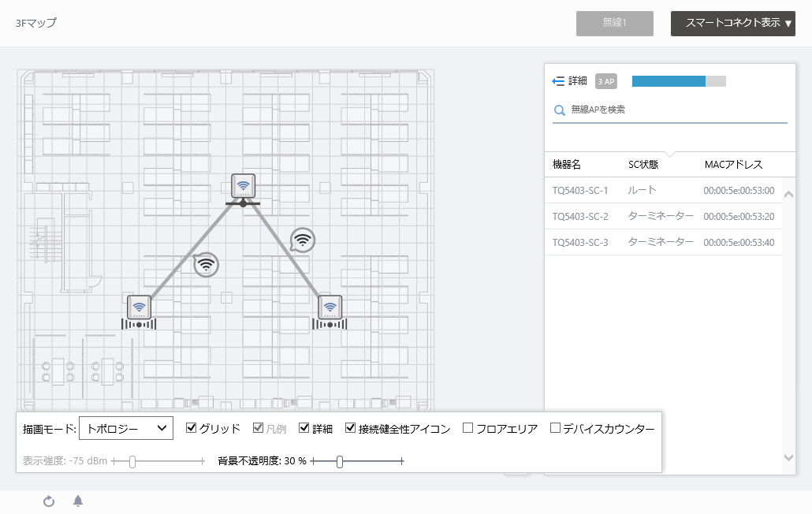Screen dimensions: 812x514
Task: Open notifications via the bell icon
Action: point(78,501)
